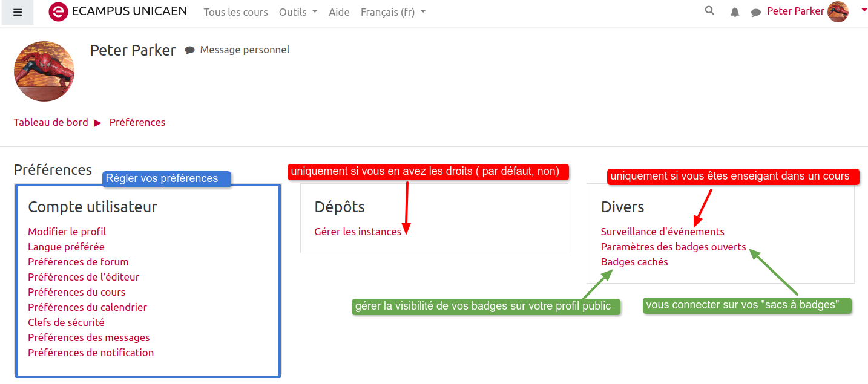Viewport: 868px width, 384px height.
Task: Click the eCampus Unicaen logo
Action: click(58, 12)
